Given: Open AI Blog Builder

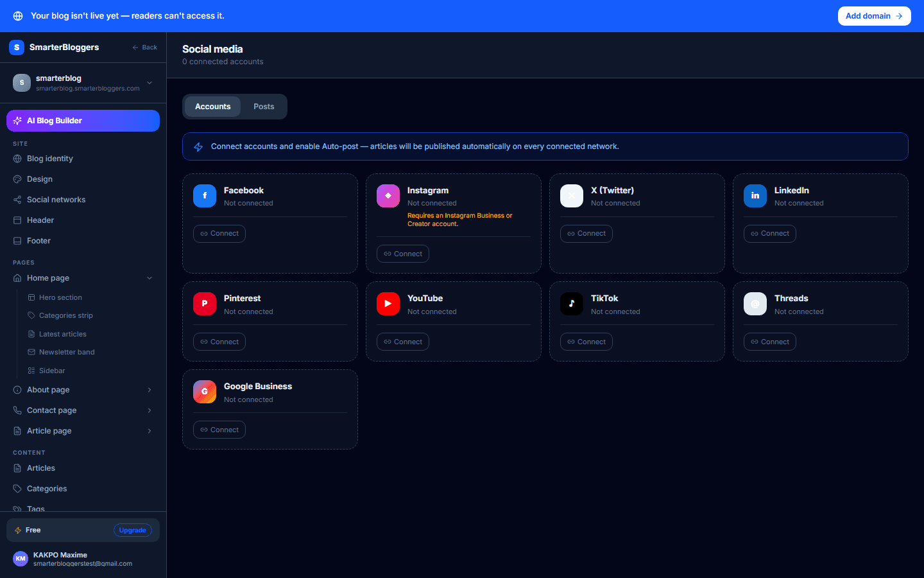Looking at the screenshot, I should point(83,121).
